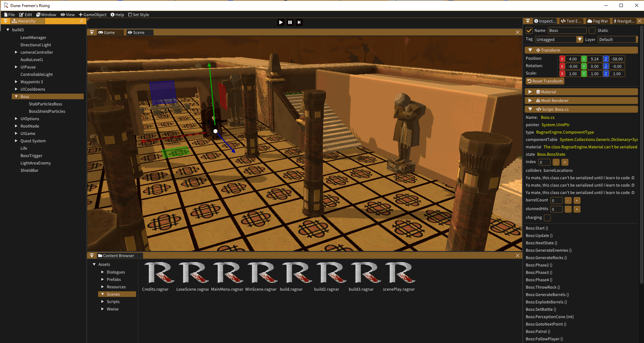The image size is (644, 343).
Task: Select the Scripts folder in Assets
Action: pyautogui.click(x=113, y=302)
